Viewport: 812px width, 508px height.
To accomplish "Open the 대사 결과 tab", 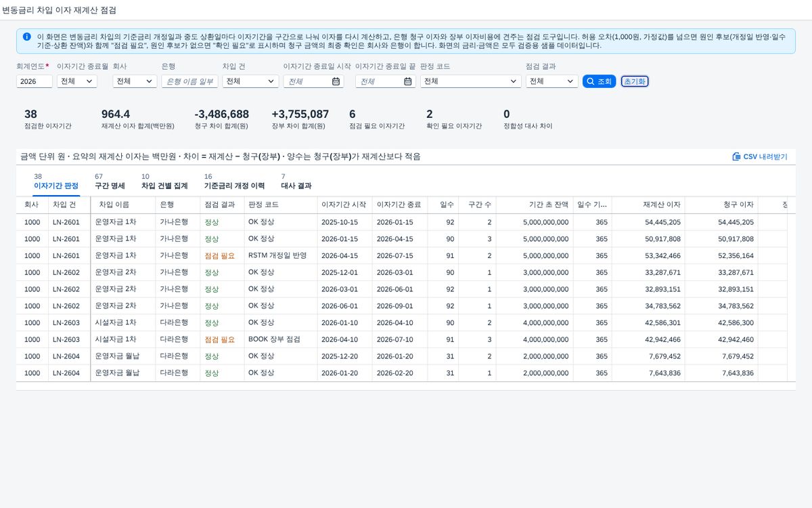I will tap(296, 181).
